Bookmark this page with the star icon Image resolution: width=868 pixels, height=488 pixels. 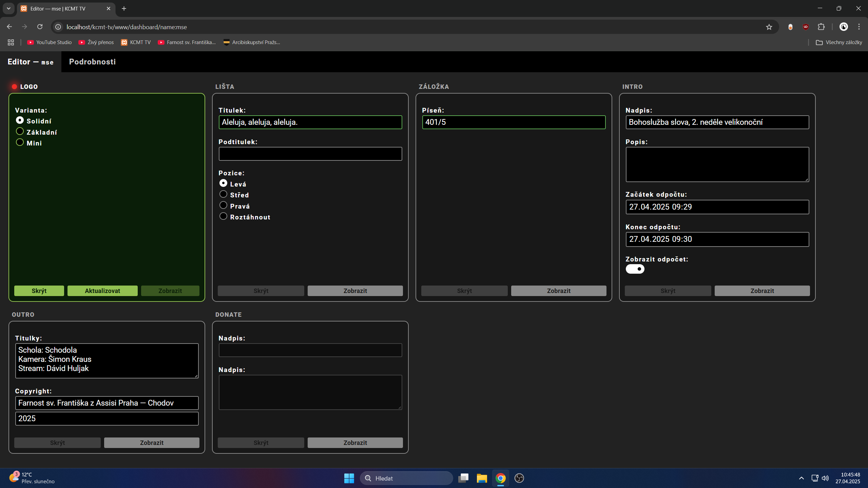769,27
